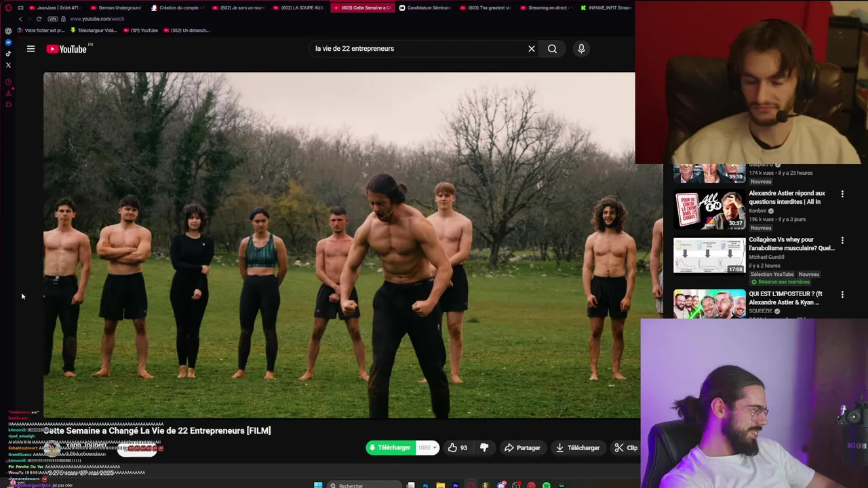
Task: Open options menu for Alexandre Astier Konbini video
Action: tap(842, 194)
